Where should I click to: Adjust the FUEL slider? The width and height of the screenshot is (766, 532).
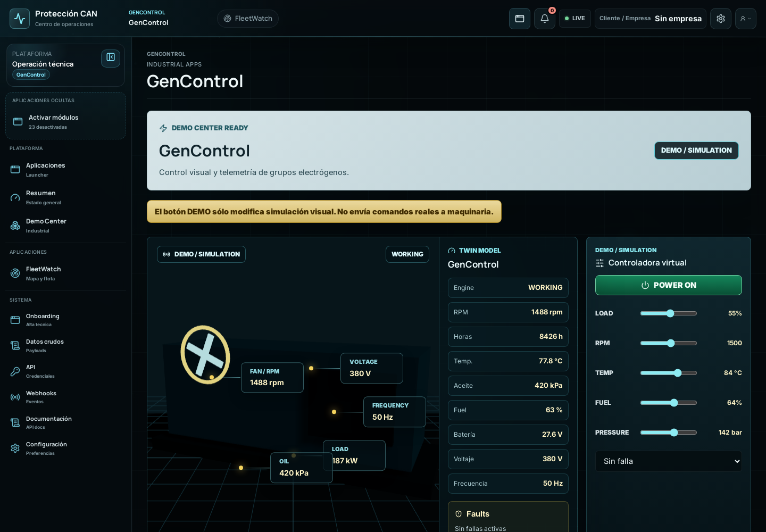pos(669,403)
